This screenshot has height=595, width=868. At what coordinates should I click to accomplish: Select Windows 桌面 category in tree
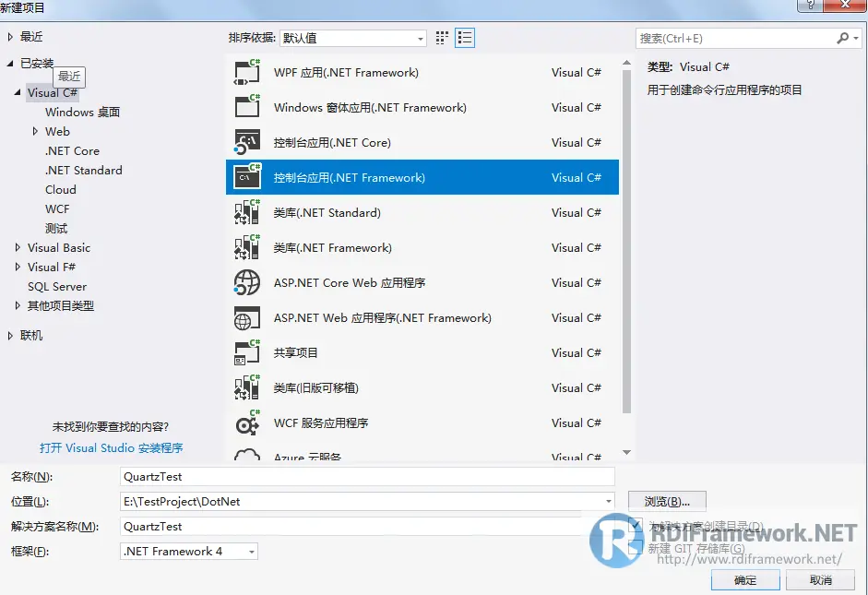click(x=82, y=112)
